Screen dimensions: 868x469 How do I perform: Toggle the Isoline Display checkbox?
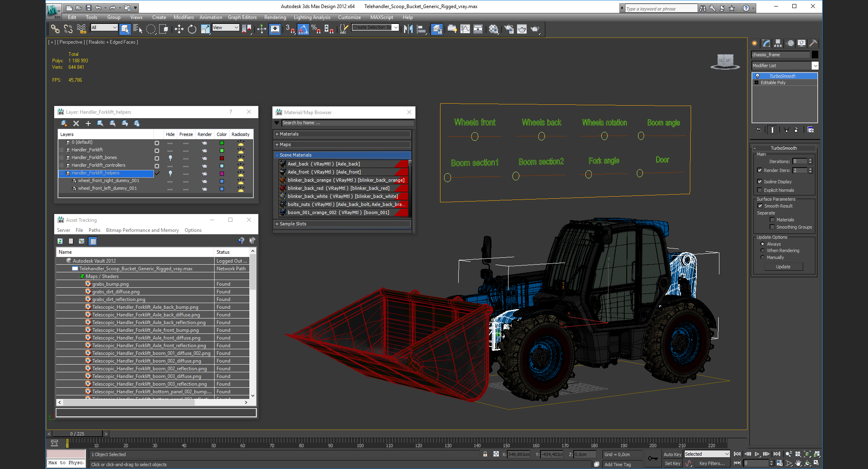click(759, 182)
